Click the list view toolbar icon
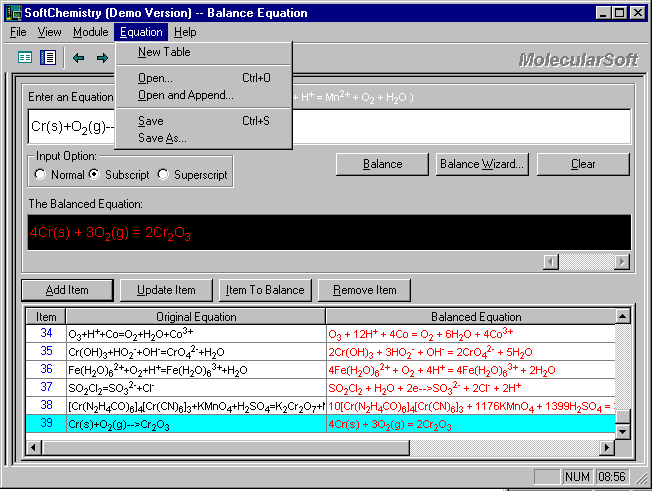Screen dimensions: 652x491 coord(48,58)
